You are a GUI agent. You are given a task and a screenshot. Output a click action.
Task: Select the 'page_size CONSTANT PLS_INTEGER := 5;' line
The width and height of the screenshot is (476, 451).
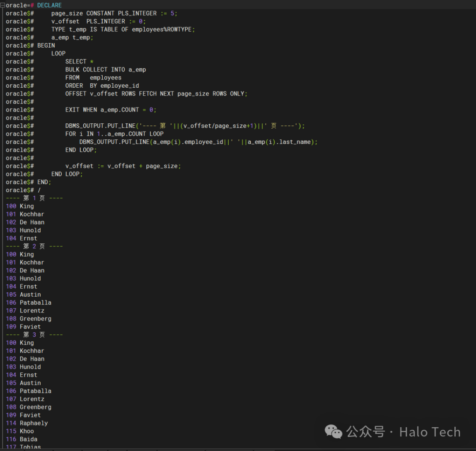pos(114,13)
